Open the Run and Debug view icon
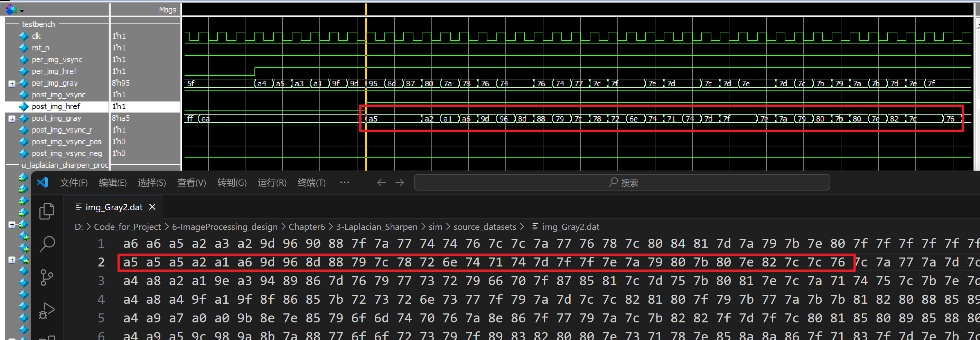Viewport: 980px width, 340px height. pos(47,310)
